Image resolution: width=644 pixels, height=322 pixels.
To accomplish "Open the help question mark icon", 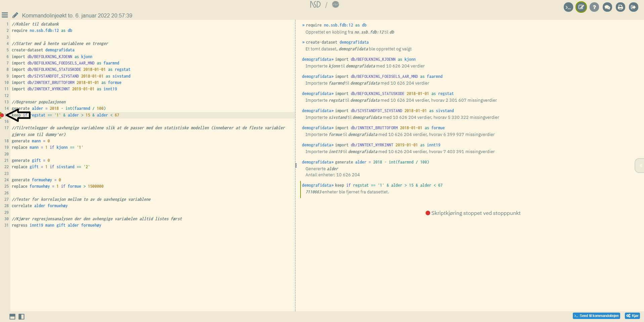I will [x=594, y=7].
